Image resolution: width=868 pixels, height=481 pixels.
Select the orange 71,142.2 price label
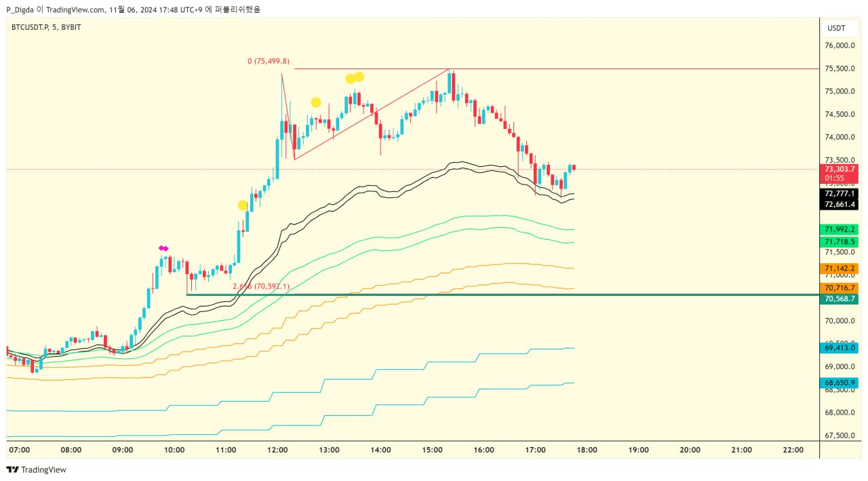click(x=840, y=269)
